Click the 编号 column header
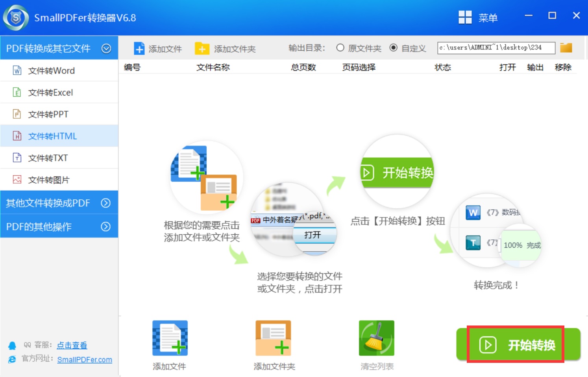588x377 pixels. coord(132,67)
